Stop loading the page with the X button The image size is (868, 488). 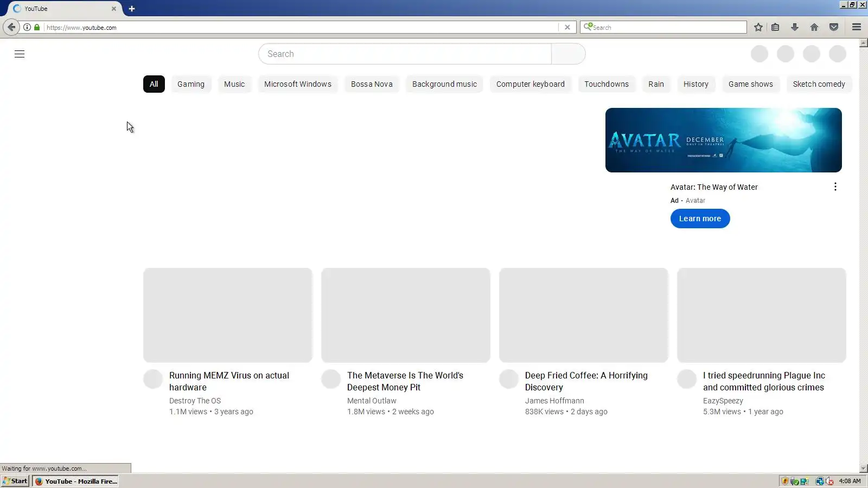567,27
